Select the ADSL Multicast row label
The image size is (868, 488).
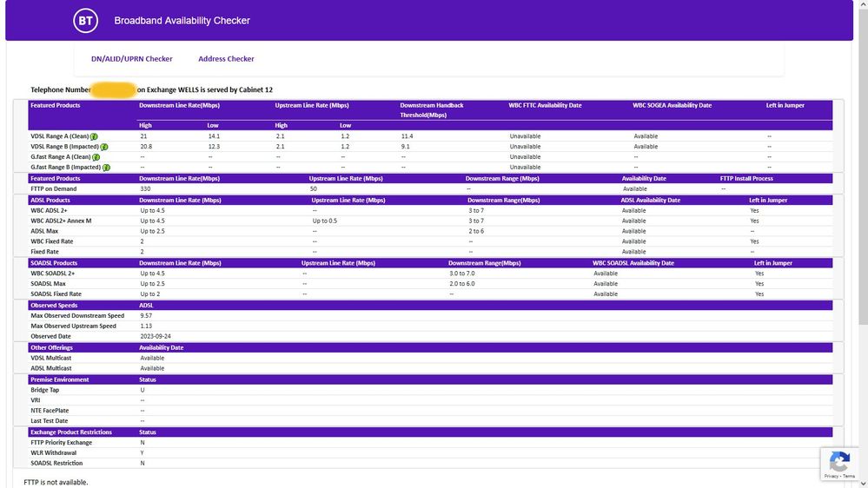coord(51,368)
